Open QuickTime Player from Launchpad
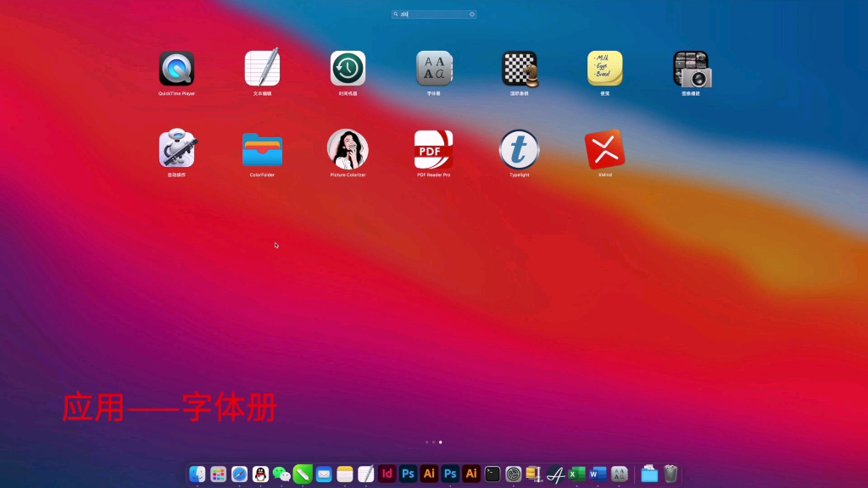This screenshot has height=488, width=868. [176, 69]
